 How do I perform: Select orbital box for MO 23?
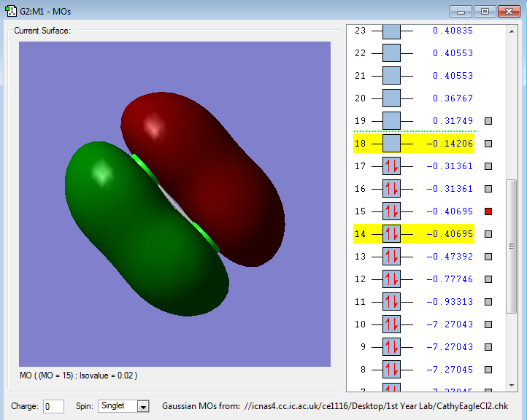[x=391, y=31]
